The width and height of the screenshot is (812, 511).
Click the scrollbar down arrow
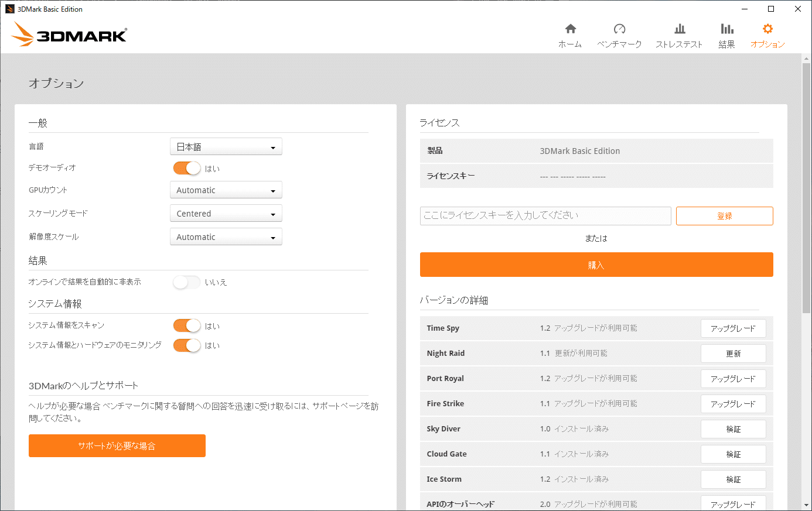(x=807, y=505)
